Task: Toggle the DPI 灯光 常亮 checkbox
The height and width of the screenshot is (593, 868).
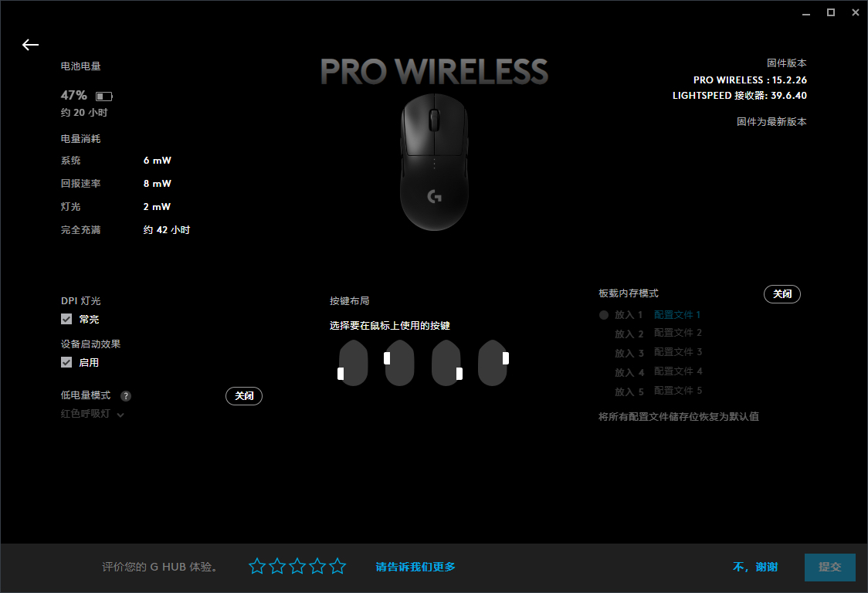Action: (x=66, y=319)
